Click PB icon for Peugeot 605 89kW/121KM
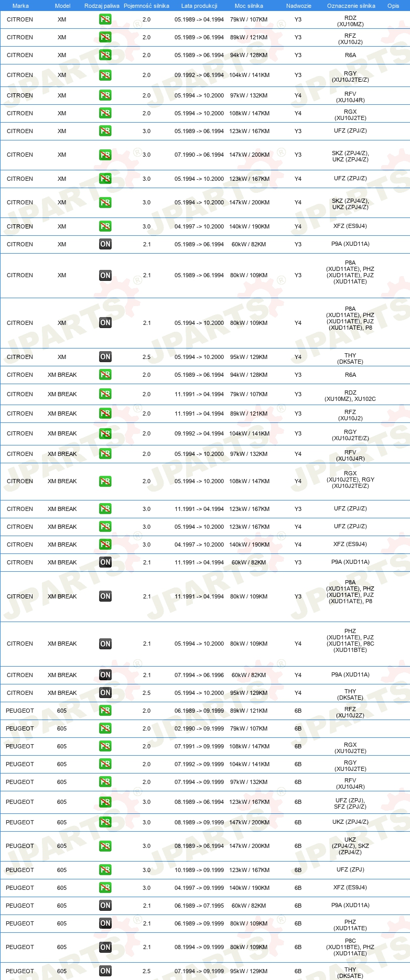 (105, 711)
